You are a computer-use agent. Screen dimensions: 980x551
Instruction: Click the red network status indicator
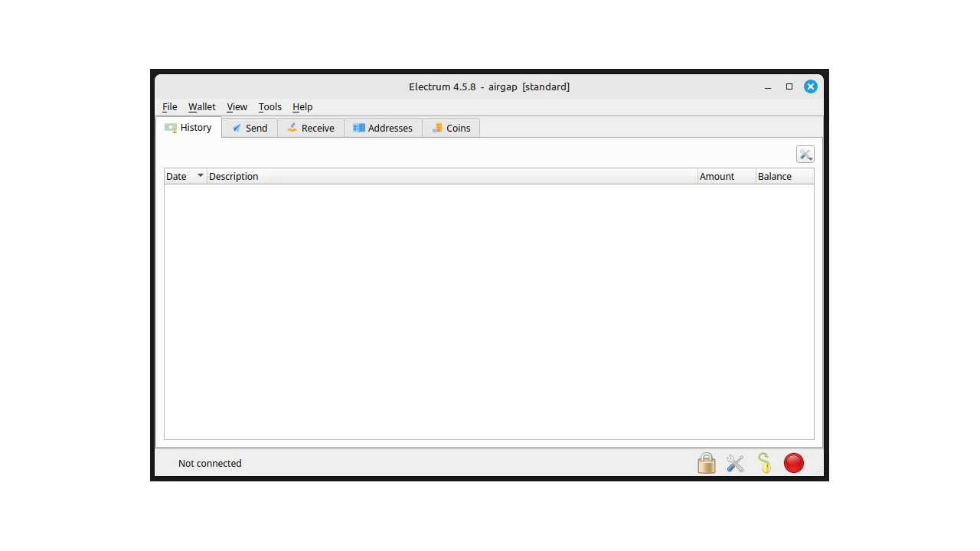793,463
